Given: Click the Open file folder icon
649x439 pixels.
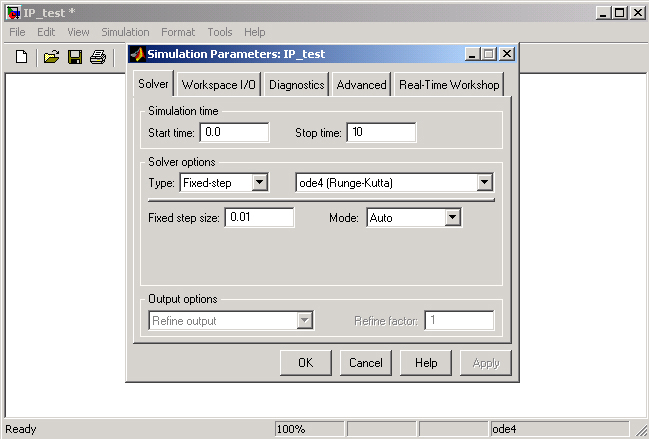Looking at the screenshot, I should (x=52, y=57).
